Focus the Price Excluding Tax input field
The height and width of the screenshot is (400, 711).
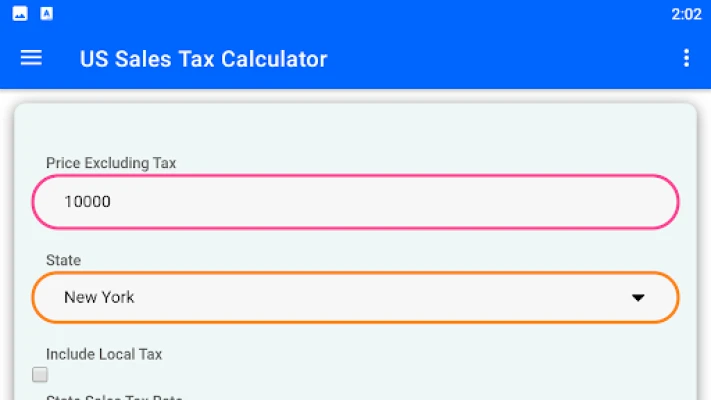[x=355, y=202]
